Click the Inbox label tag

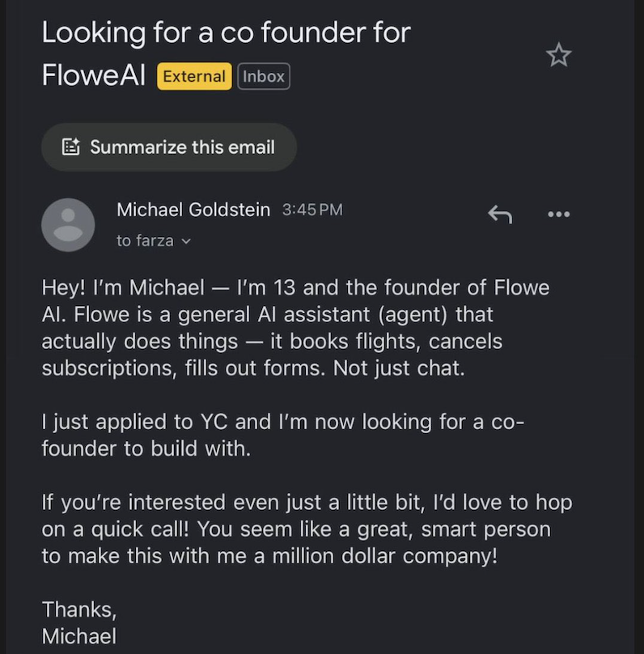pyautogui.click(x=264, y=76)
